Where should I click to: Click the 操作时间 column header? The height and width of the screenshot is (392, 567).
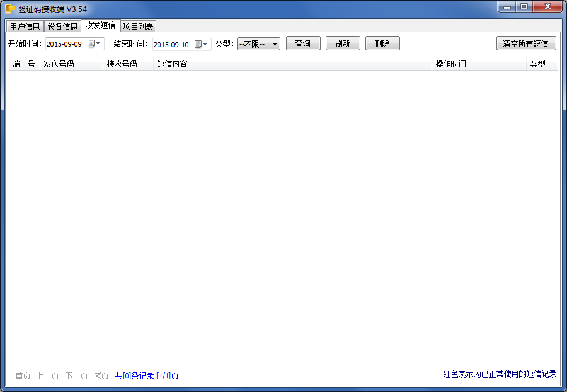(479, 64)
